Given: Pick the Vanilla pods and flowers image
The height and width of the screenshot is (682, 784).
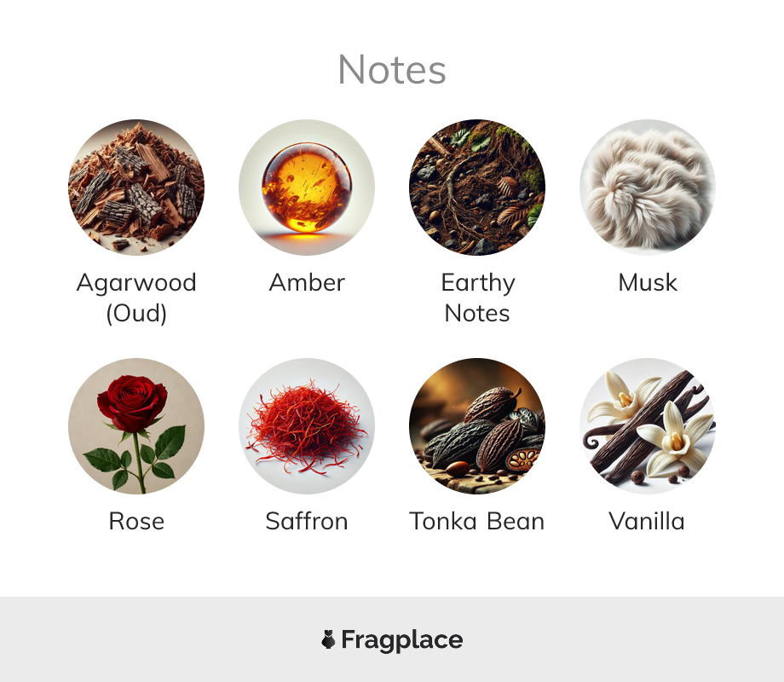Looking at the screenshot, I should [648, 425].
